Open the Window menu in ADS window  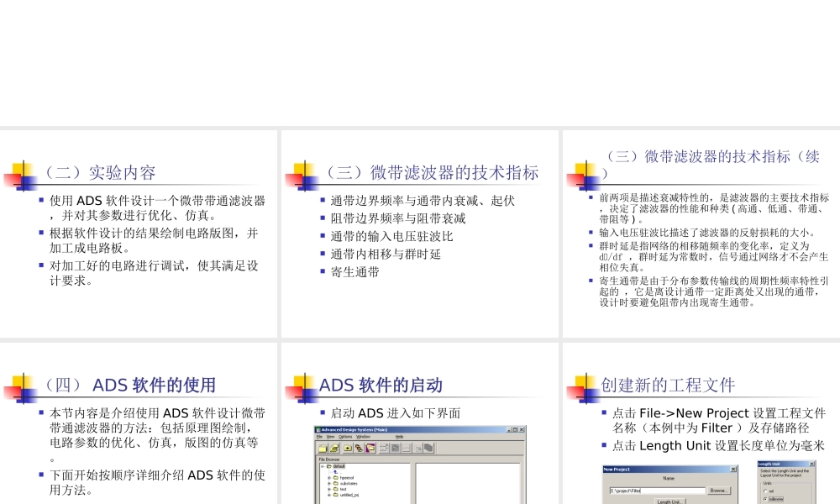tap(363, 437)
